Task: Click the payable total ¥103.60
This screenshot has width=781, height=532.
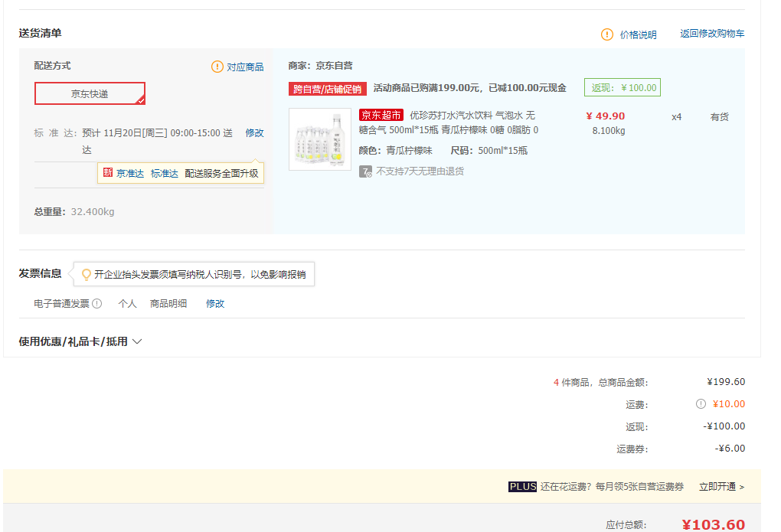Action: (714, 524)
